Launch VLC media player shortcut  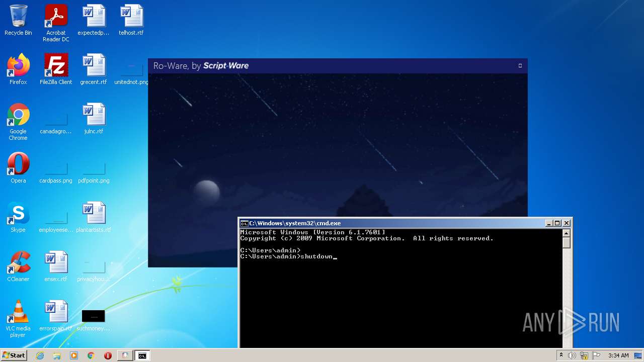(x=18, y=319)
